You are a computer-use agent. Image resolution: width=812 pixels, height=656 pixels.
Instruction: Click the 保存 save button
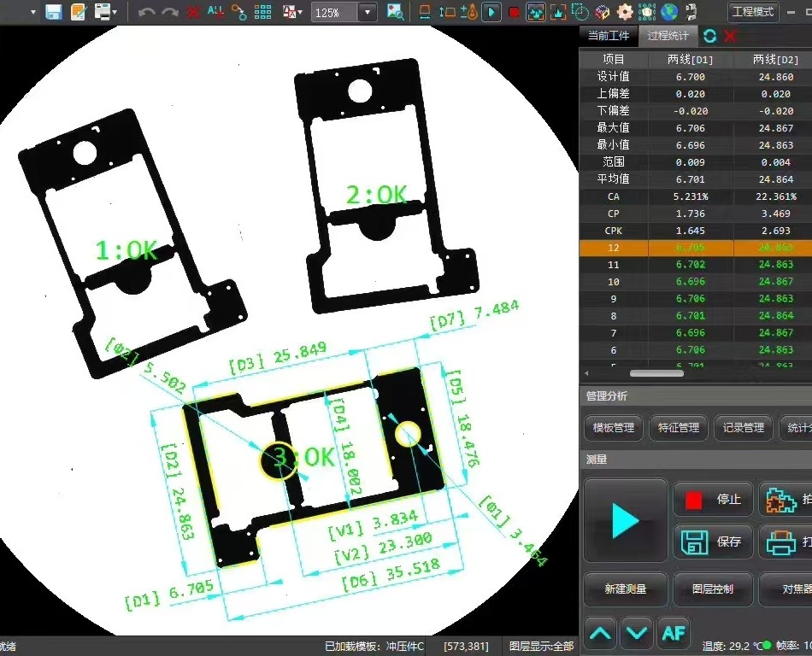click(x=713, y=542)
